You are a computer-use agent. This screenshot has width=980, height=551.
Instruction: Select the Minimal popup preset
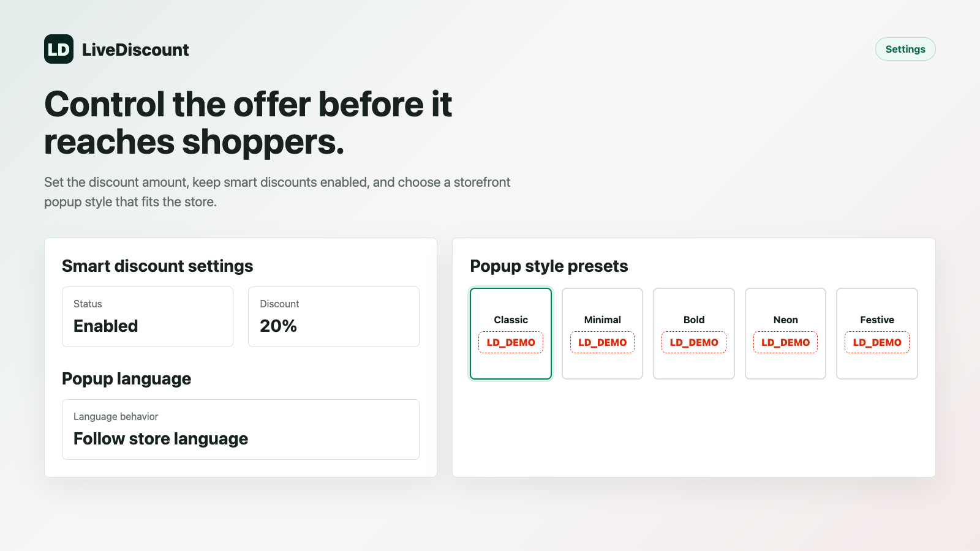point(602,334)
